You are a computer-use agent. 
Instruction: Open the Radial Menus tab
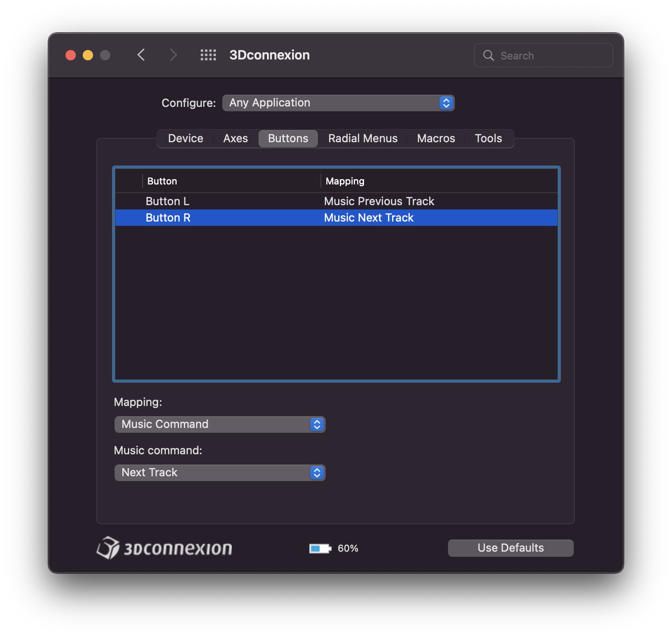pos(363,138)
